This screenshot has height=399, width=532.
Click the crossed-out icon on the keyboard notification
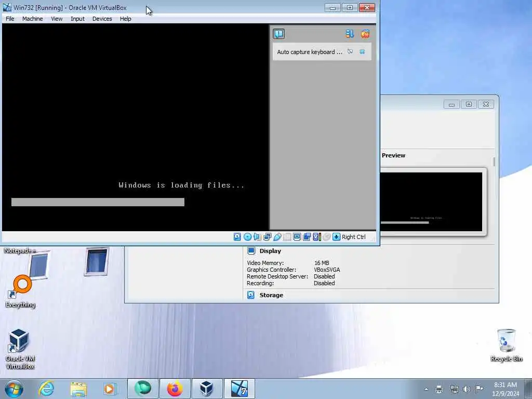tap(350, 51)
